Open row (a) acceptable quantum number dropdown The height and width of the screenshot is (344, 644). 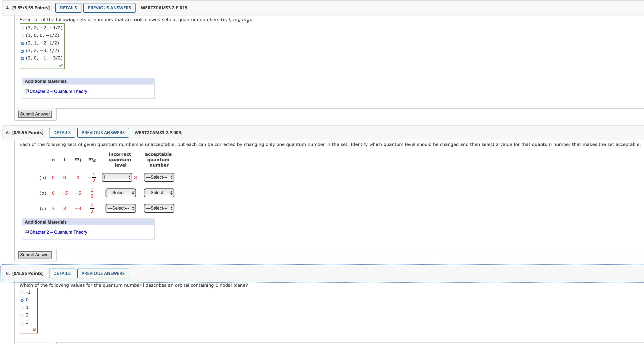pos(159,177)
